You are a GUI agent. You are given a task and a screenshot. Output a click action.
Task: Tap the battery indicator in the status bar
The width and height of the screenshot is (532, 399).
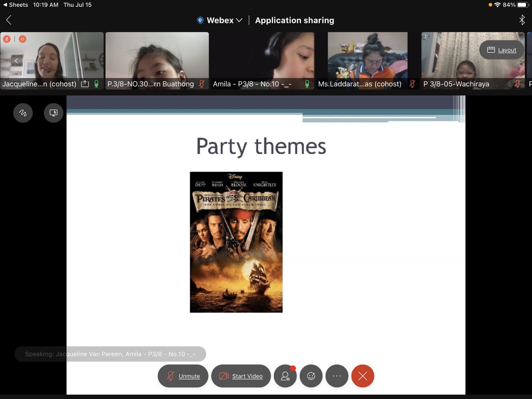coord(523,5)
